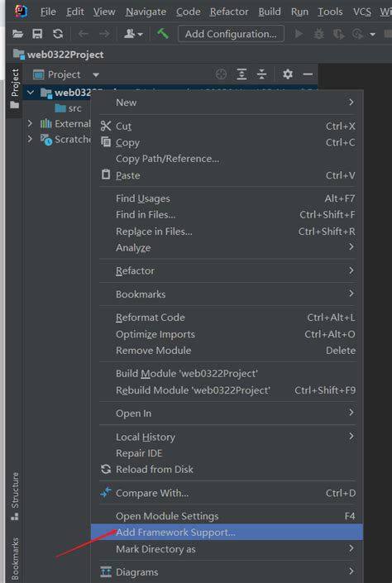Hide the Project panel with minus icon
This screenshot has height=583, width=392.
click(x=308, y=74)
